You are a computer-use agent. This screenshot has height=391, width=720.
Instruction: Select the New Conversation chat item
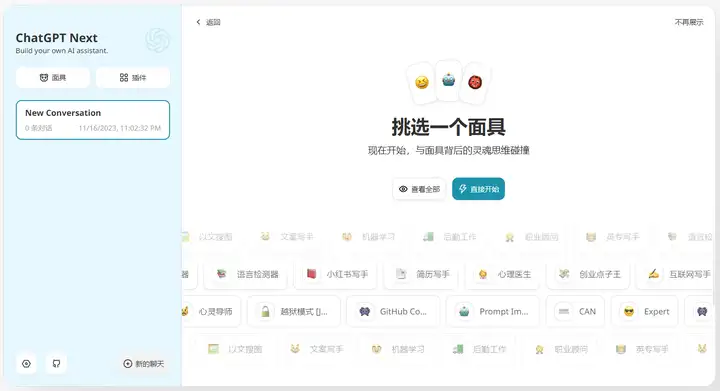pos(93,120)
